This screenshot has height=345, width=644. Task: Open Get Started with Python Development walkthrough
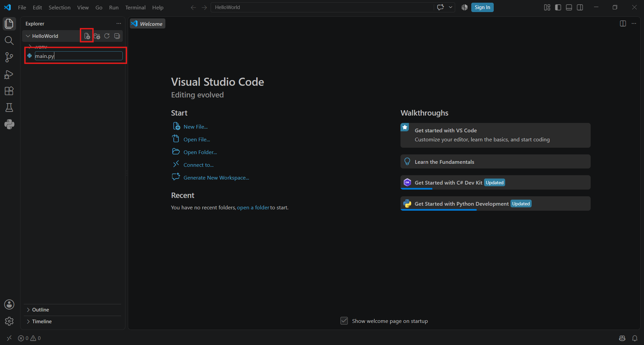495,204
